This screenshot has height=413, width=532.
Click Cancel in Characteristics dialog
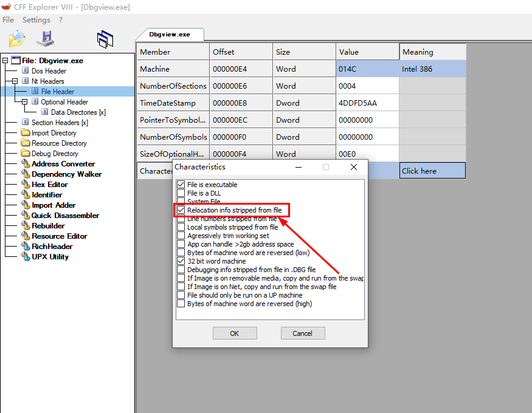[303, 333]
